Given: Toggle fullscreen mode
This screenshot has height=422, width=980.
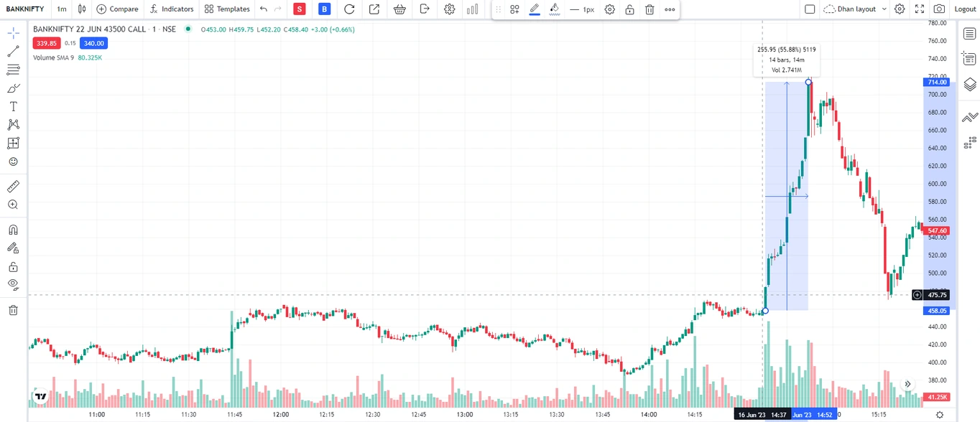Looking at the screenshot, I should (x=920, y=9).
